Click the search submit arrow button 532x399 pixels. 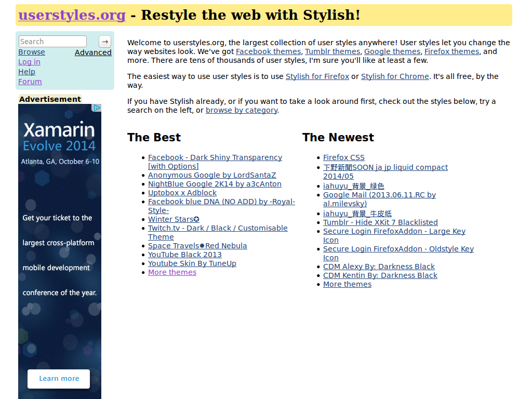105,42
